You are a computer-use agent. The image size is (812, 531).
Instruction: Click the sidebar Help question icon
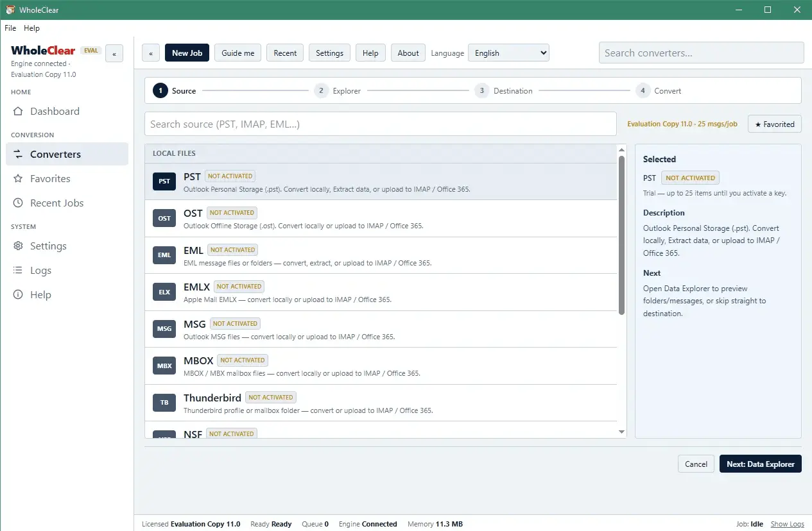coord(18,295)
